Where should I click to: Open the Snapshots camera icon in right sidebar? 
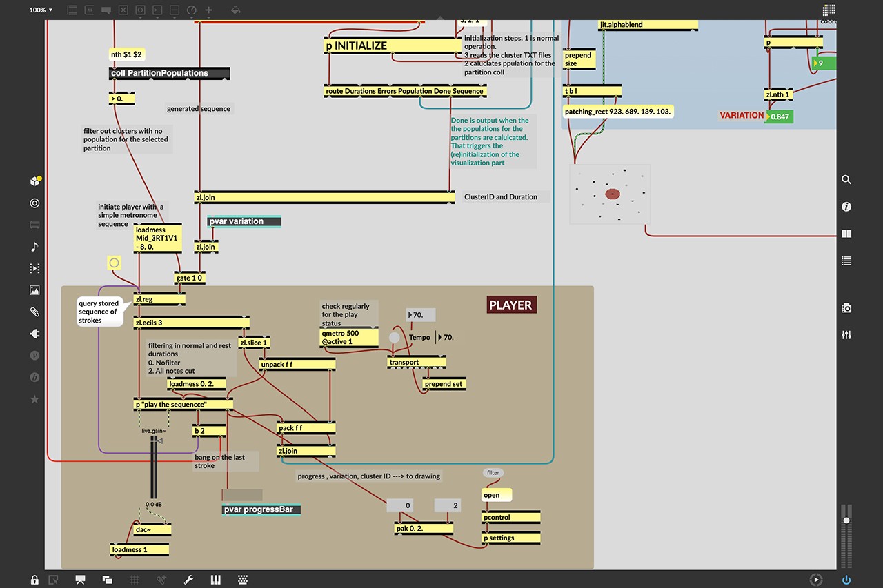846,308
